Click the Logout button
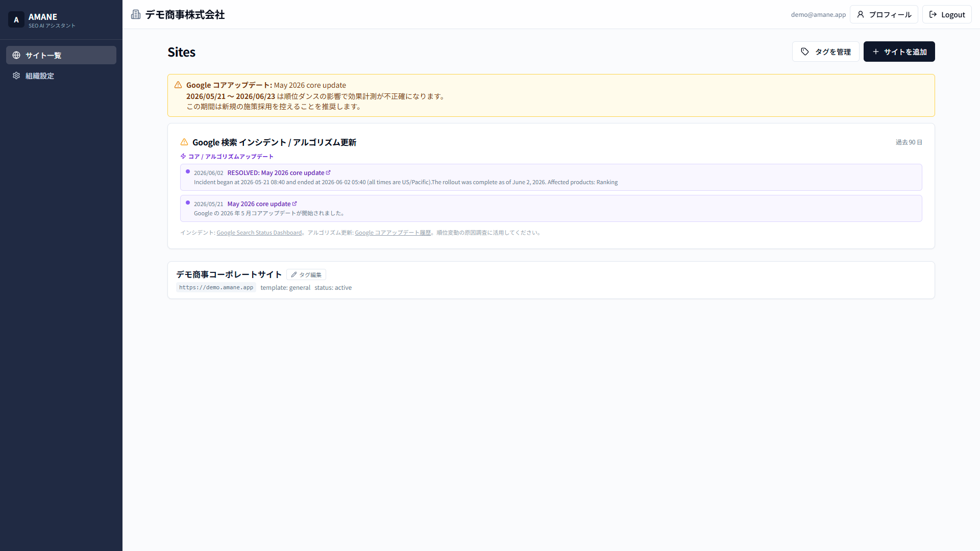This screenshot has height=551, width=980. (x=947, y=14)
